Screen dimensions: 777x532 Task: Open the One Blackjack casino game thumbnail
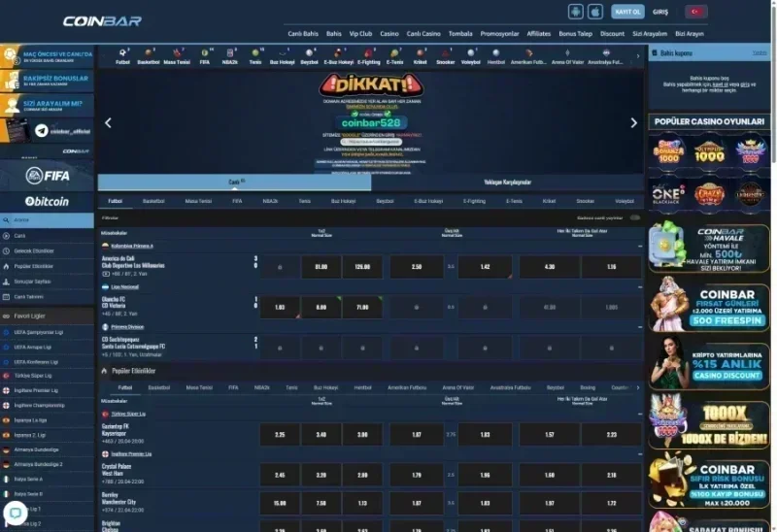pyautogui.click(x=668, y=194)
